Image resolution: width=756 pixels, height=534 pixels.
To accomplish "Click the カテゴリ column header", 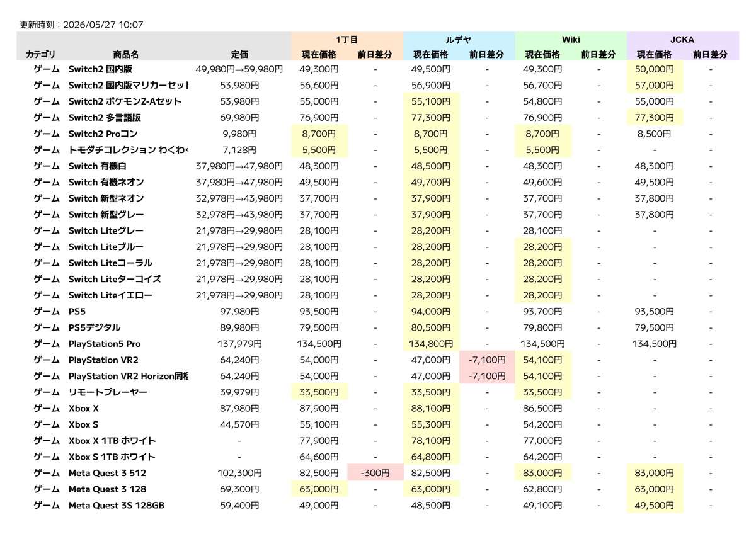I will coord(41,55).
